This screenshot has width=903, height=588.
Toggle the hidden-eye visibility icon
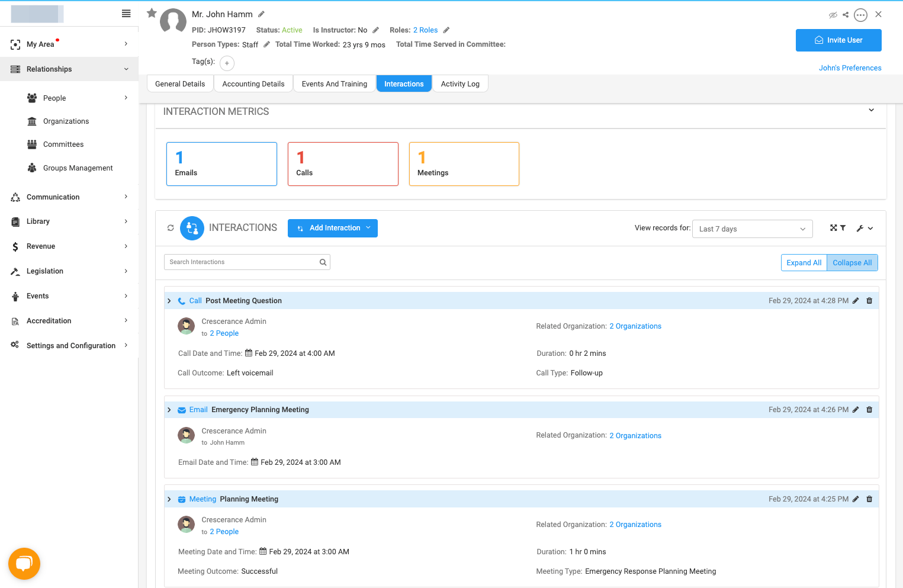click(833, 15)
